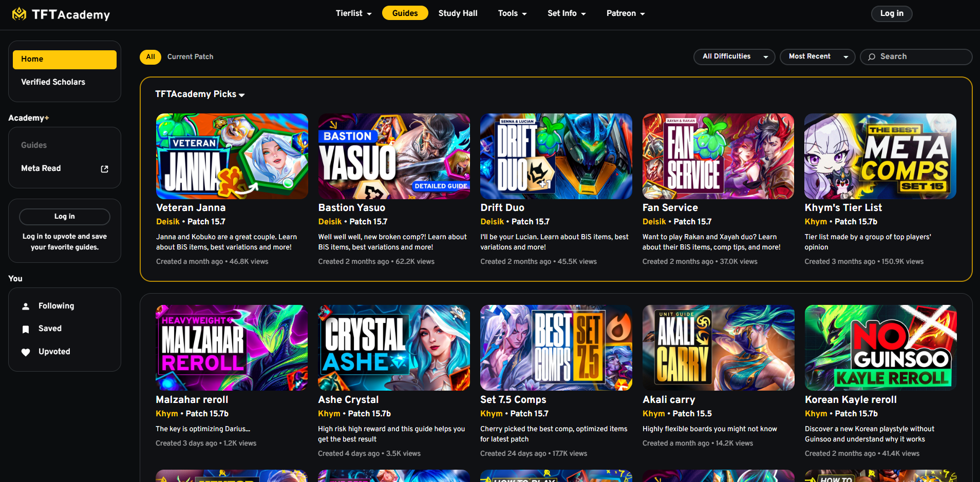Open the Bastion Yasuo guide thumbnail
The image size is (980, 482).
point(394,156)
